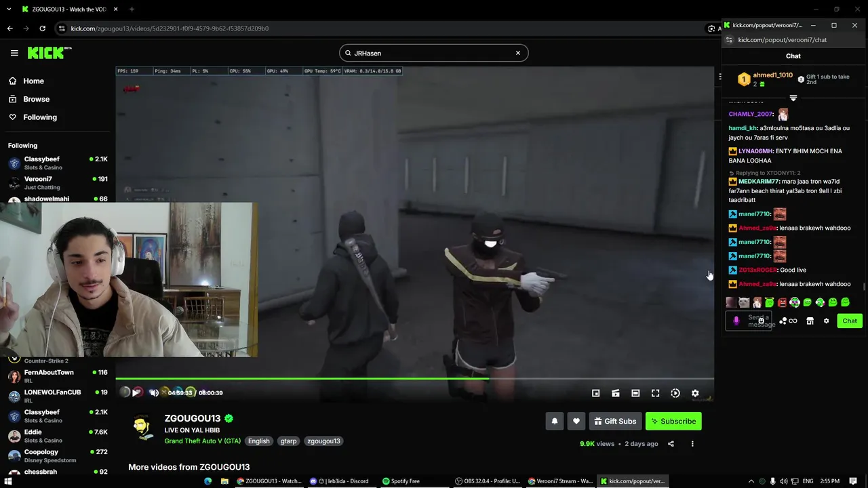Click username LYNA06MH in chat
Image resolution: width=868 pixels, height=488 pixels.
pos(755,151)
